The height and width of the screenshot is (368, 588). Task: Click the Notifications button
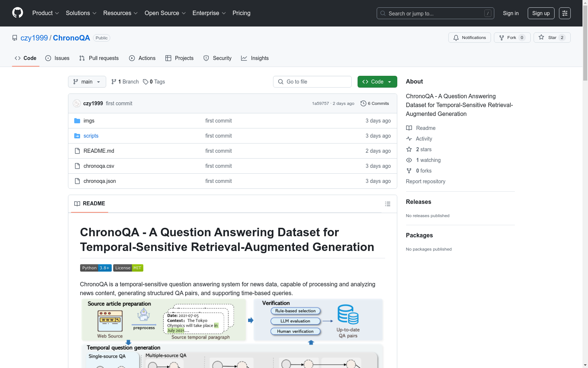(470, 38)
